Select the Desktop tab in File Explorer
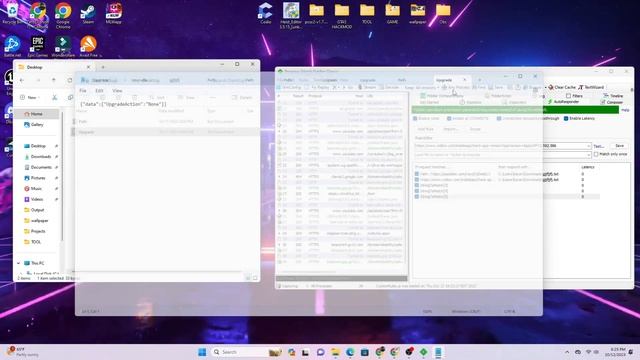This screenshot has height=360, width=640. pyautogui.click(x=54, y=67)
